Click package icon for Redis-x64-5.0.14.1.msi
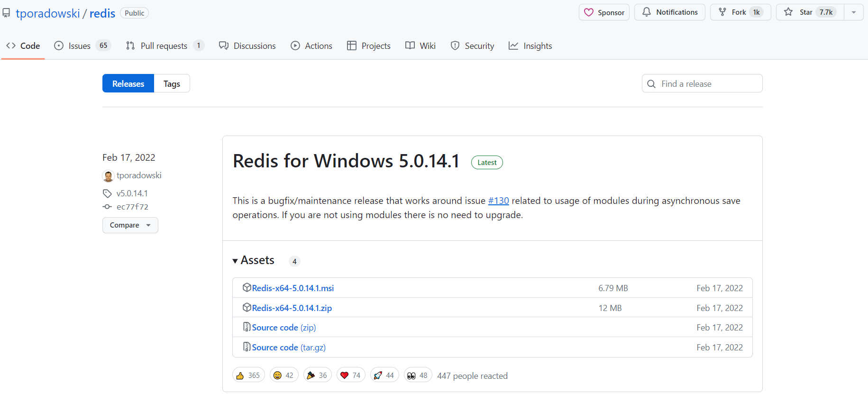The width and height of the screenshot is (868, 394). [247, 287]
